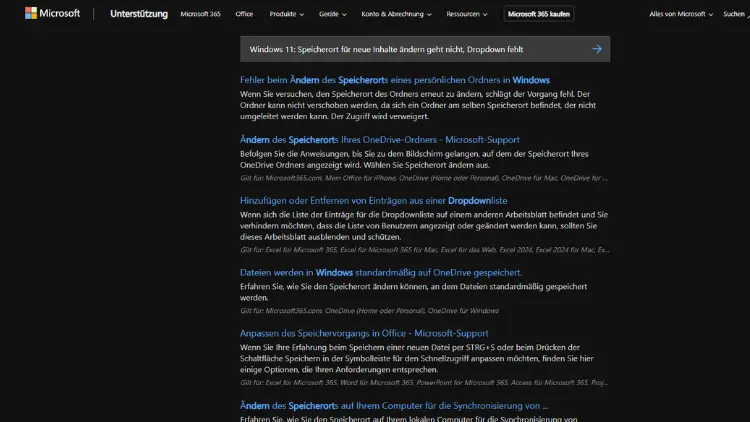
Task: Click text 'dieses Arbeitsblatt ausblenden und schützen'
Action: click(320, 237)
